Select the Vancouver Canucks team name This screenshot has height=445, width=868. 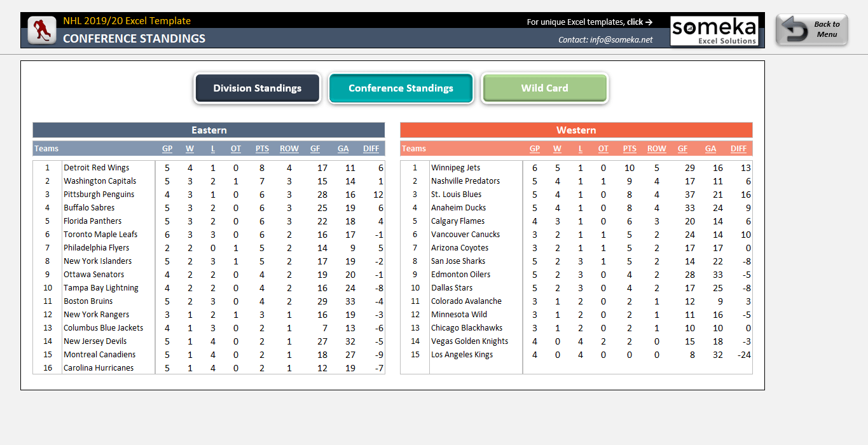465,235
